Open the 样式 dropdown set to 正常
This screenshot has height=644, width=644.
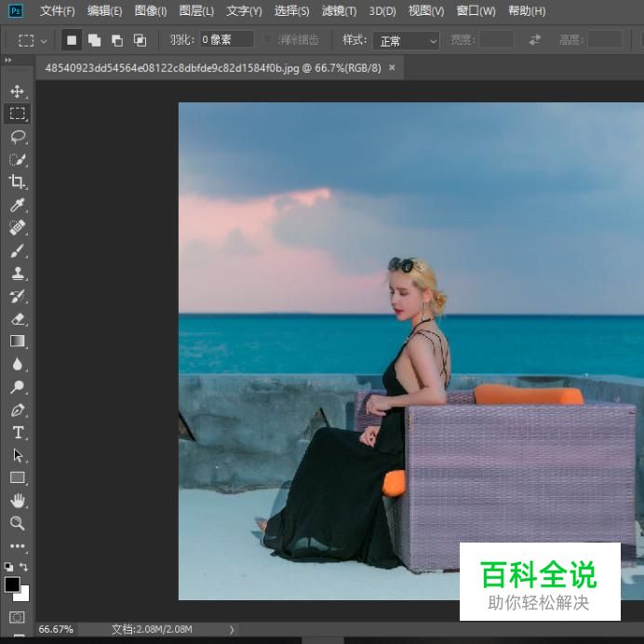[406, 41]
